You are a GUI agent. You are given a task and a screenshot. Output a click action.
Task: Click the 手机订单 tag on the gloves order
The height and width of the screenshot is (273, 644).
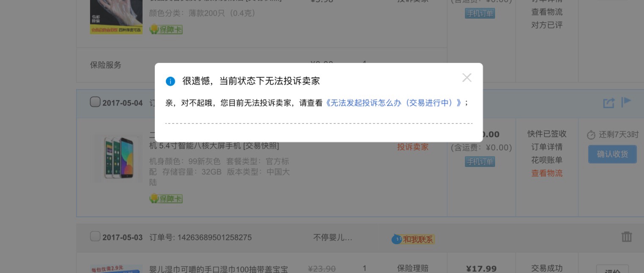480,14
